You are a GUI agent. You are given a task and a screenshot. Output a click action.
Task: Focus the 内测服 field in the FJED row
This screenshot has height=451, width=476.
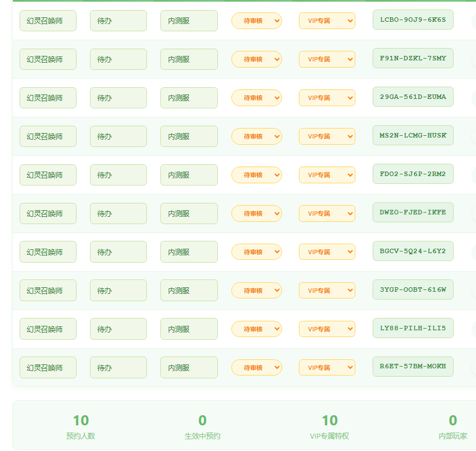coord(189,213)
